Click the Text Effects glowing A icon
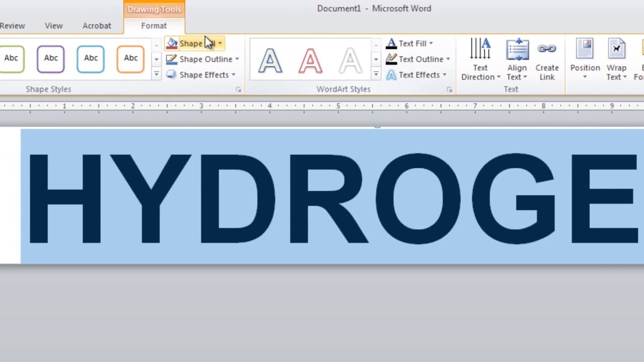The image size is (644, 362). click(391, 75)
